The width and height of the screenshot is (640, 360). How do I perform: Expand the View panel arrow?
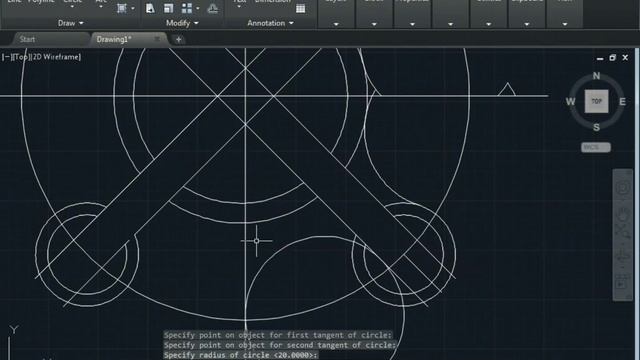(564, 24)
